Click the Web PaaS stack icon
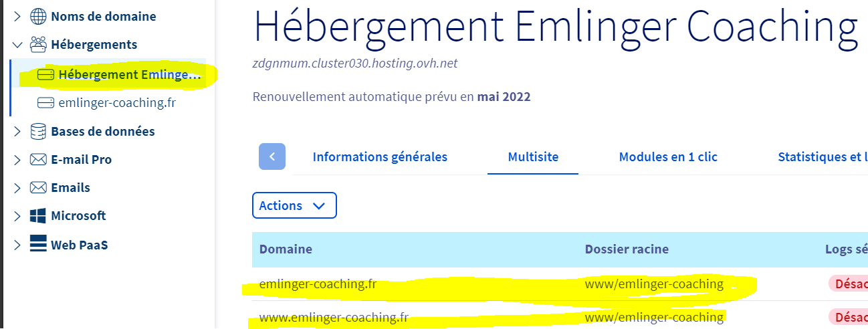The width and height of the screenshot is (868, 329). [38, 245]
